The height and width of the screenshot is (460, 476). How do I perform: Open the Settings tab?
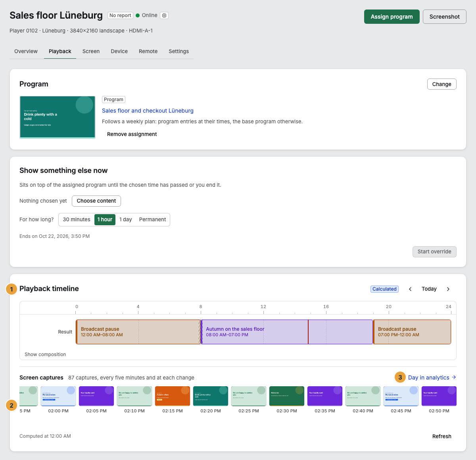178,52
